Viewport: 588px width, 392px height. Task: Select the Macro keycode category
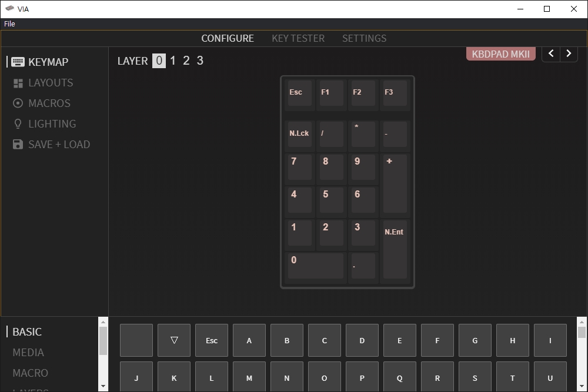(31, 373)
